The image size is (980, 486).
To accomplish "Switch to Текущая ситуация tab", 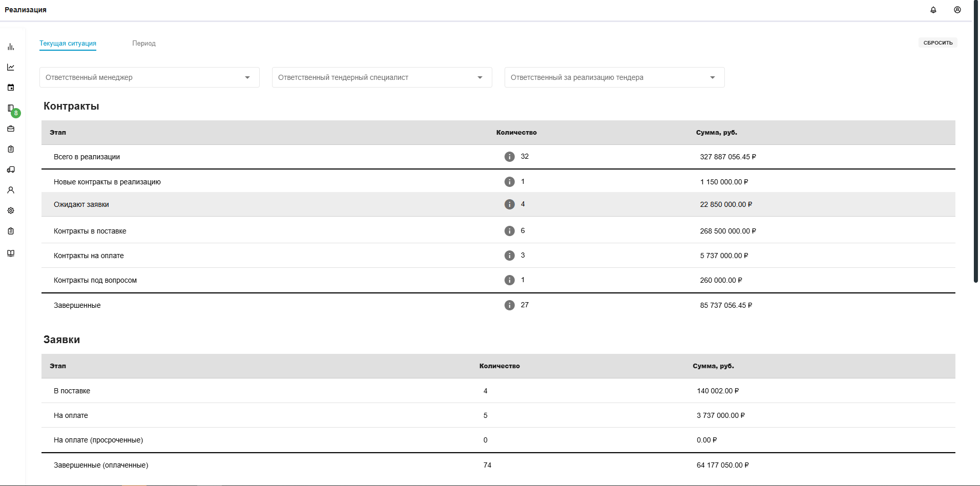I will tap(68, 44).
